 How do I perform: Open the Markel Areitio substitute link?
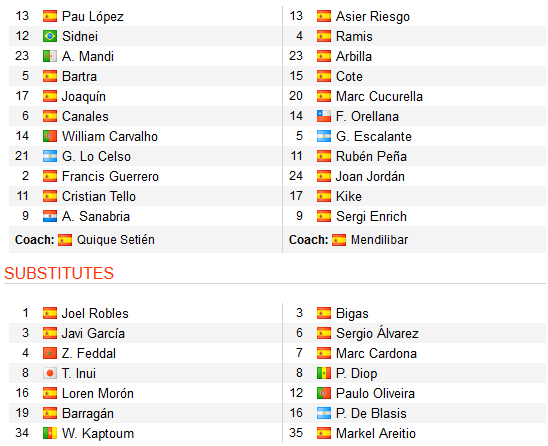click(376, 433)
